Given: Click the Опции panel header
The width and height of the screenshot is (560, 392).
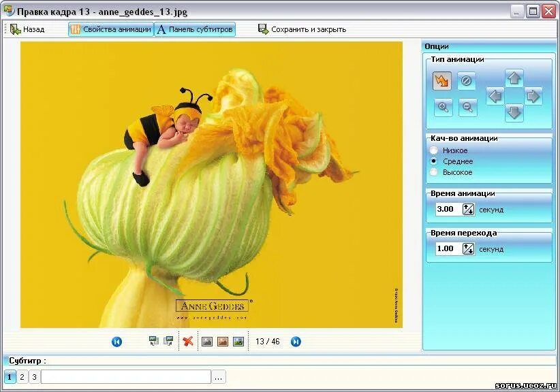Looking at the screenshot, I should click(x=489, y=46).
